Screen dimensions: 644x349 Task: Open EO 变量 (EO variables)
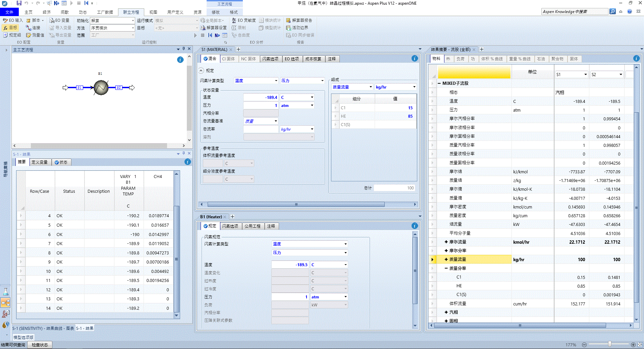click(59, 20)
